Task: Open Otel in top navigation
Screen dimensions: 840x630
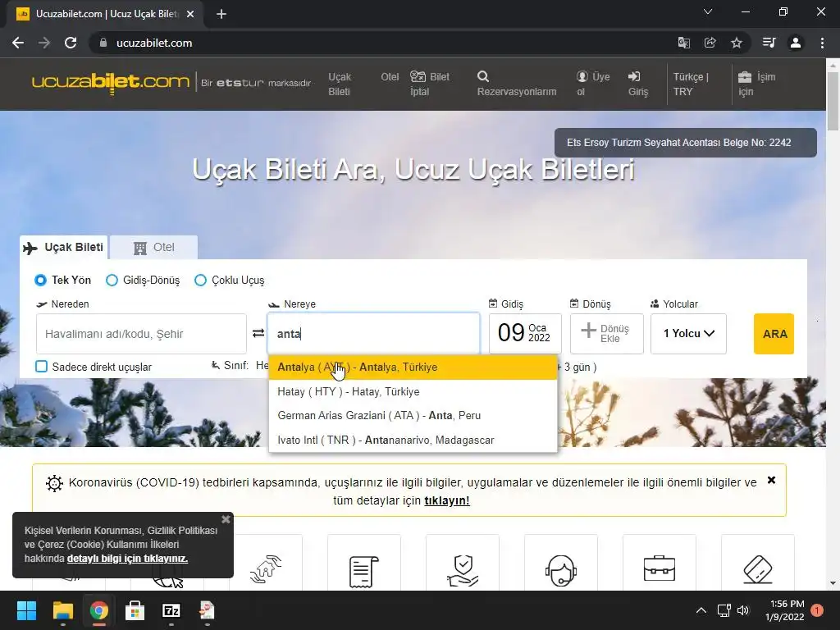Action: click(390, 76)
